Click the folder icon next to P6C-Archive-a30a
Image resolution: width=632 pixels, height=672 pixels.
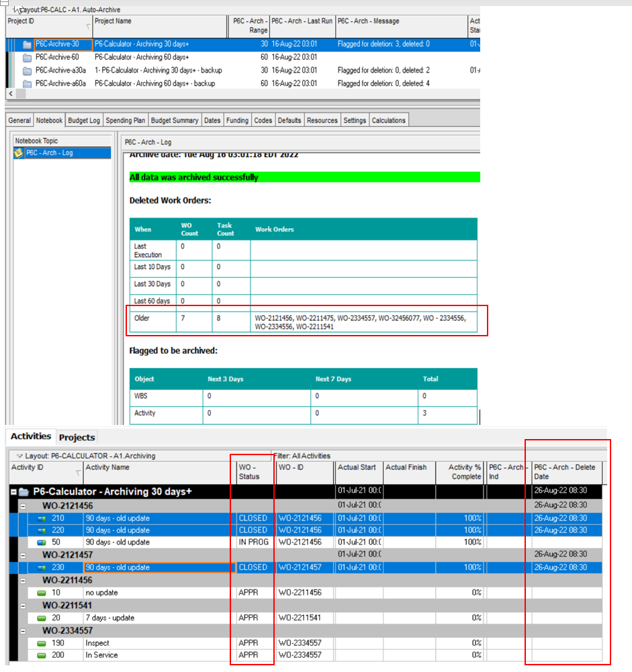27,70
